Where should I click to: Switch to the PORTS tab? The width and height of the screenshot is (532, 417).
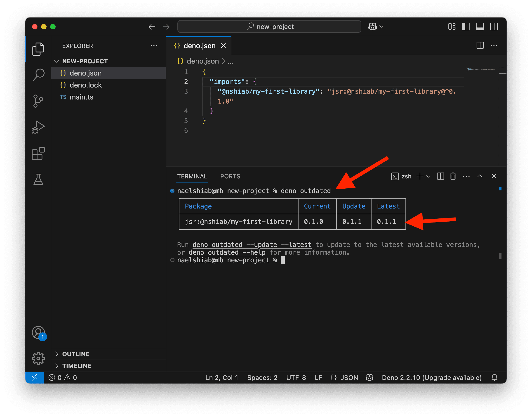click(x=230, y=176)
